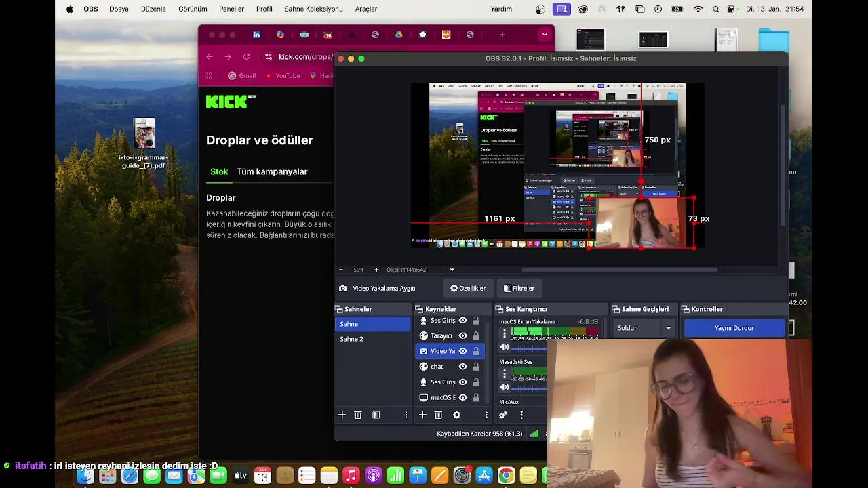Open Wi-Fi status in menu bar

pos(698,9)
